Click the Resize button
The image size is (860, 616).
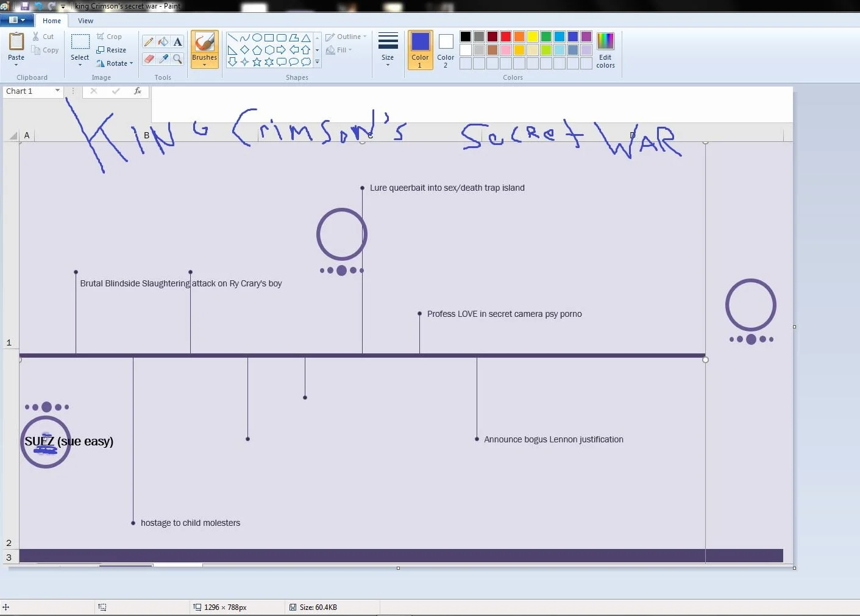point(112,50)
